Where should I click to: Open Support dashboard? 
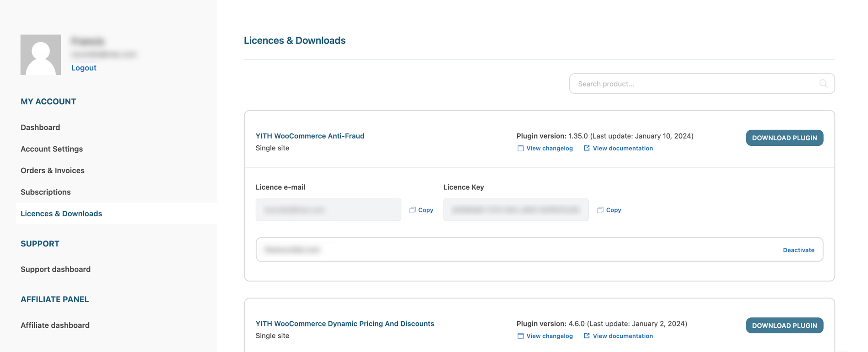coord(56,269)
